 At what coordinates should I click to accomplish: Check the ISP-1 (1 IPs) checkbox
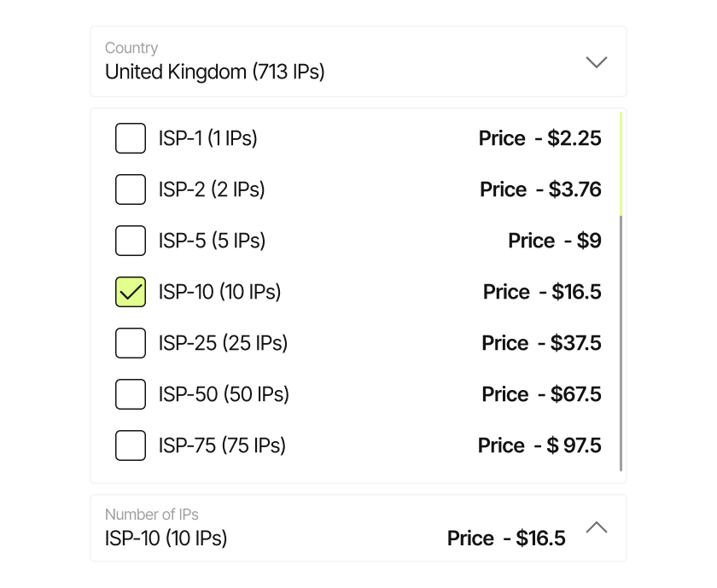[x=131, y=138]
